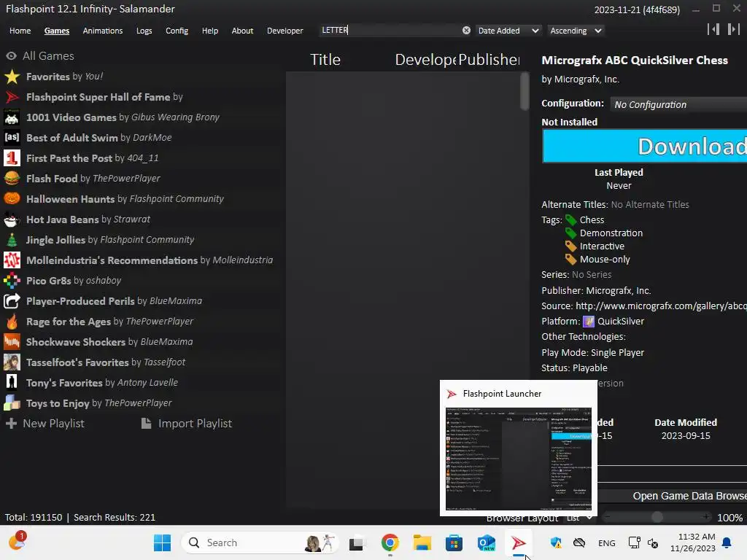This screenshot has height=560, width=747.
Task: Click the Interactive tag label
Action: tap(602, 246)
